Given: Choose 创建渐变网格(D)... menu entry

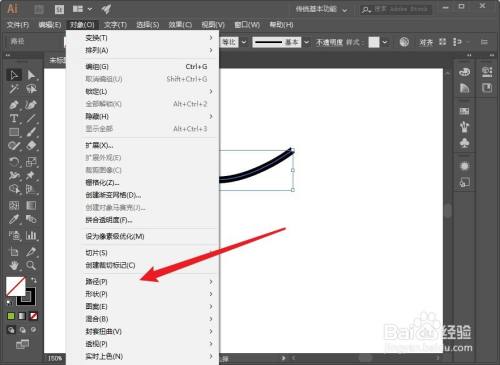Looking at the screenshot, I should [143, 195].
